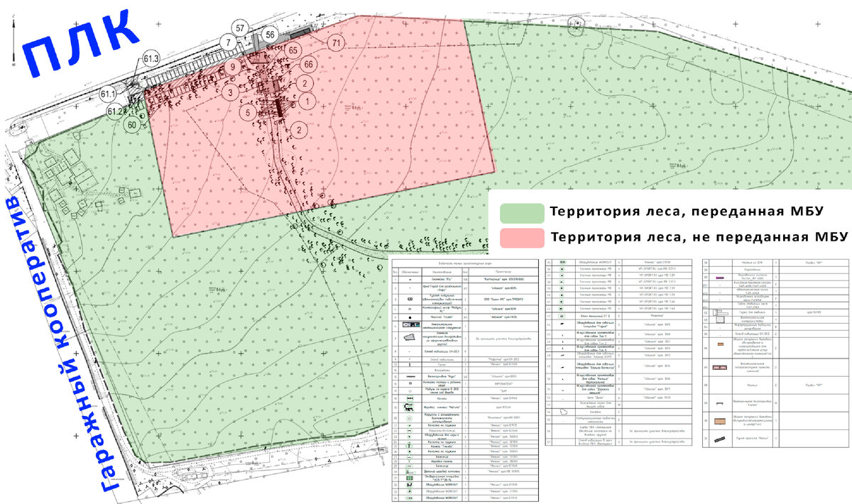Click the large orange rectangle symbol in row 70
Image resolution: width=852 pixels, height=504 pixels.
point(719,420)
